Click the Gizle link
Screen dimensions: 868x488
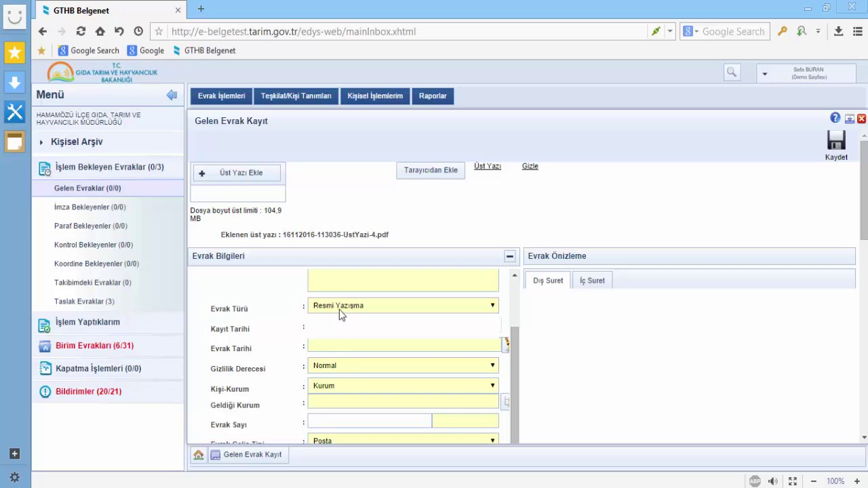[x=530, y=166]
